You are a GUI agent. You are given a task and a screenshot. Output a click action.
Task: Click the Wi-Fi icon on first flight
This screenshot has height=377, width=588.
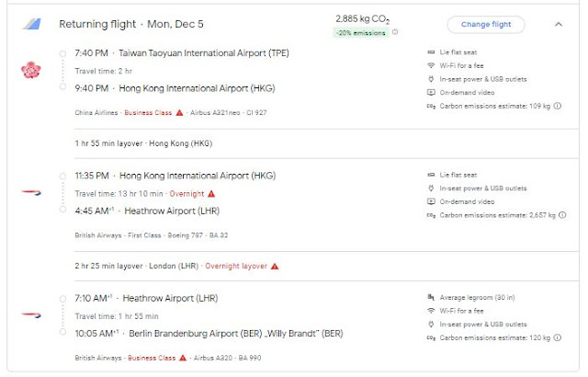pos(431,66)
